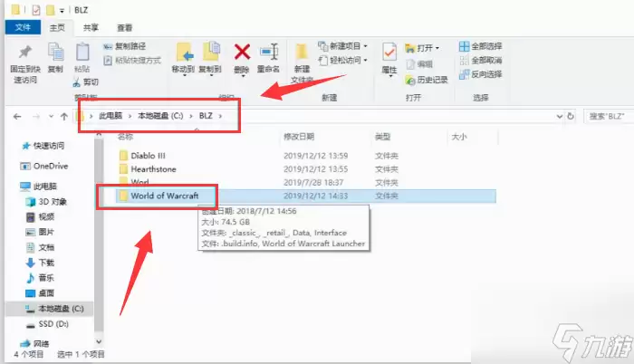Screen dimensions: 634x364
Task: Click Copy to (复制到) icon
Action: pyautogui.click(x=211, y=52)
